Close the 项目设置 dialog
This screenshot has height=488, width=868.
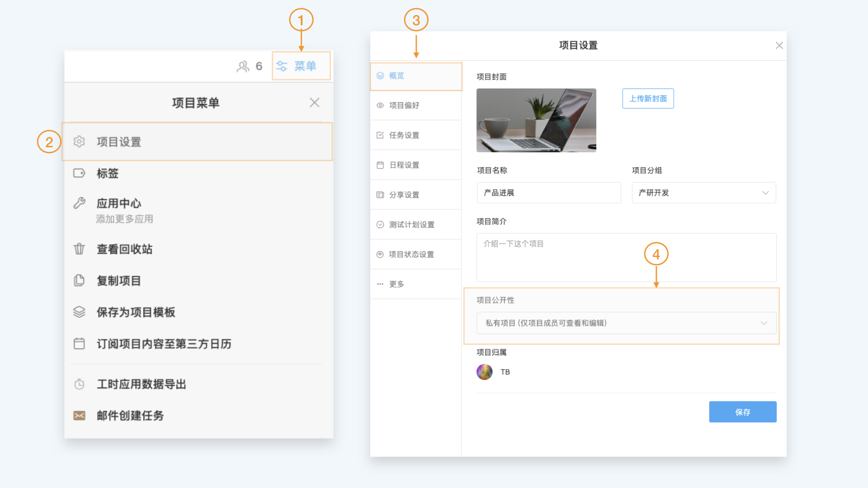point(779,45)
